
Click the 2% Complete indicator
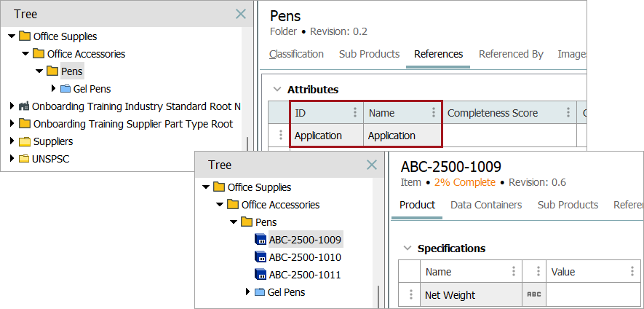click(x=465, y=182)
